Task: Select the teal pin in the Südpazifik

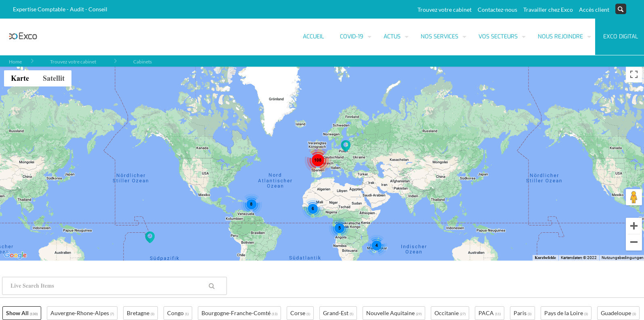Action: tap(150, 237)
